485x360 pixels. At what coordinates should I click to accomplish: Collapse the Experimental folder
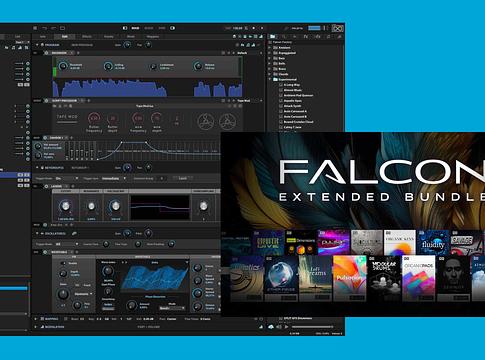(270, 80)
